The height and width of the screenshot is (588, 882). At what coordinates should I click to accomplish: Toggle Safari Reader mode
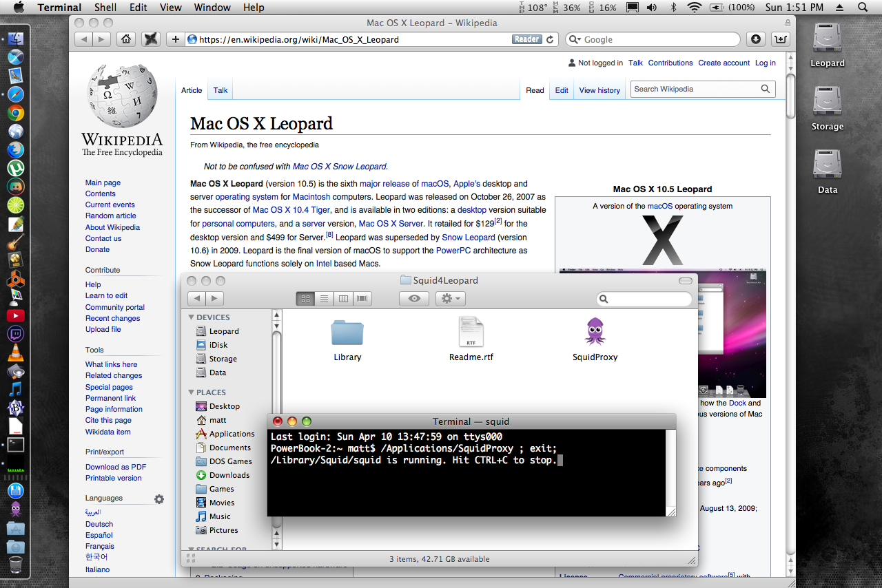click(527, 39)
